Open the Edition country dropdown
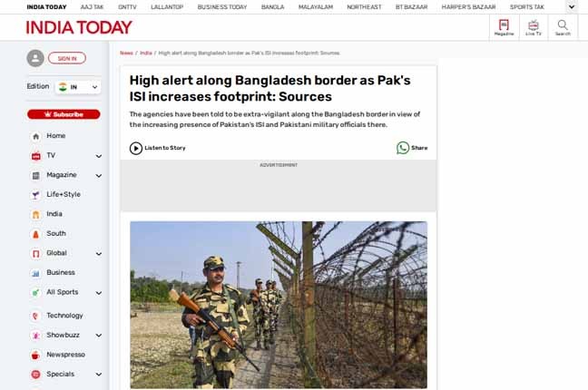 coord(78,87)
